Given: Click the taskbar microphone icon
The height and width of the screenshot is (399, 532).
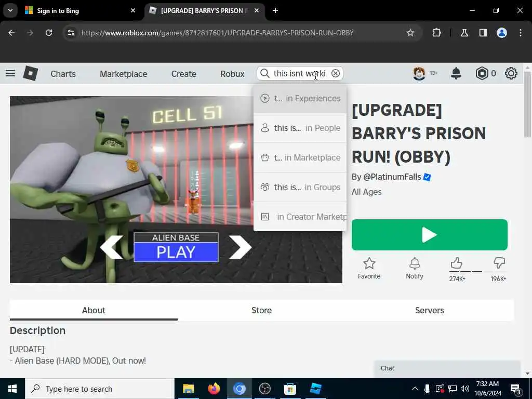Looking at the screenshot, I should (427, 389).
